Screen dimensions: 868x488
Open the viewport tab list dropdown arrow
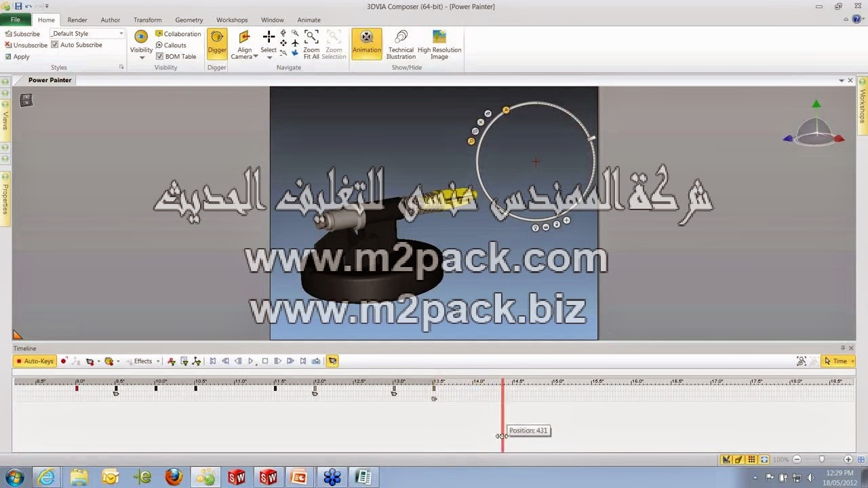pyautogui.click(x=842, y=80)
